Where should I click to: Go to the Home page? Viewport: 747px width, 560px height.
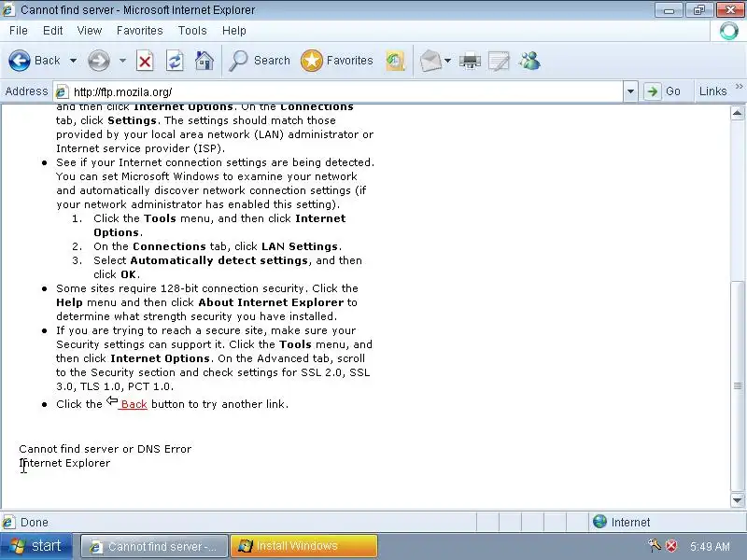click(x=204, y=61)
